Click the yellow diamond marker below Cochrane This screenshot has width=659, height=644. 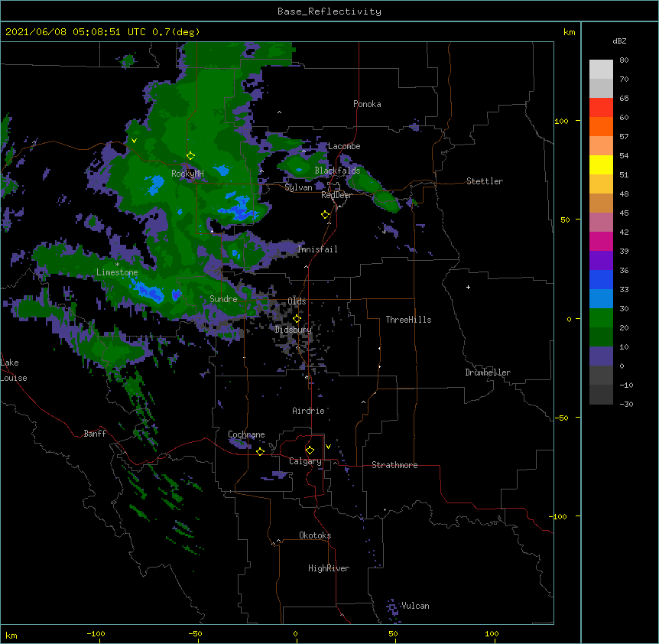(x=260, y=451)
